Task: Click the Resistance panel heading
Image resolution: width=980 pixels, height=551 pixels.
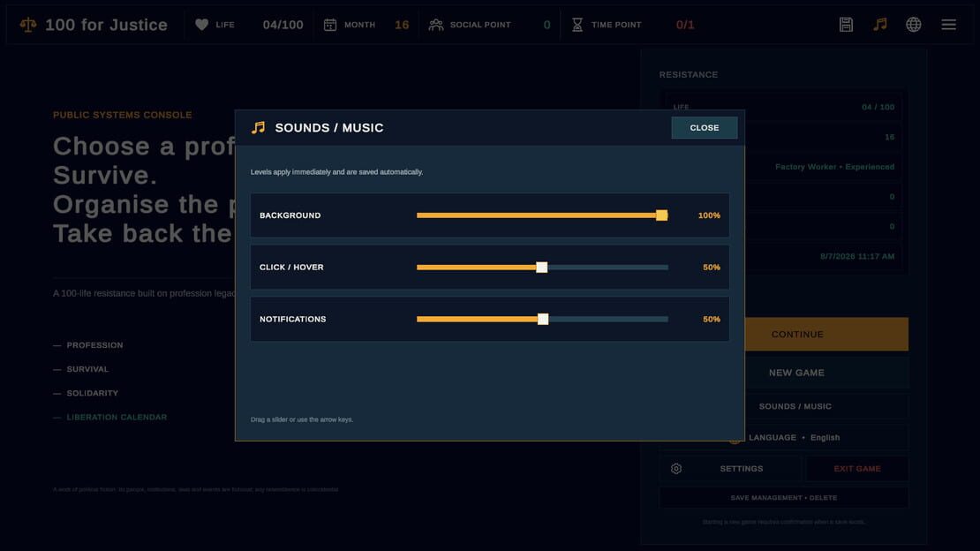Action: click(688, 74)
